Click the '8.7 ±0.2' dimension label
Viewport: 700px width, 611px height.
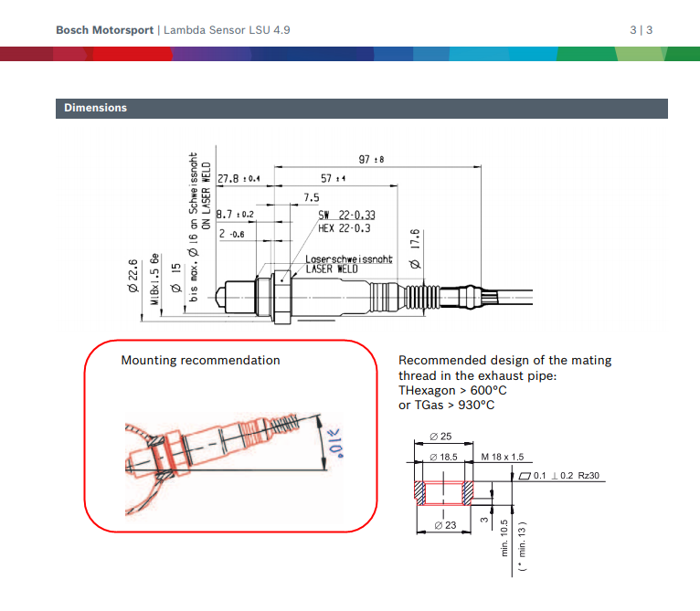coord(235,215)
